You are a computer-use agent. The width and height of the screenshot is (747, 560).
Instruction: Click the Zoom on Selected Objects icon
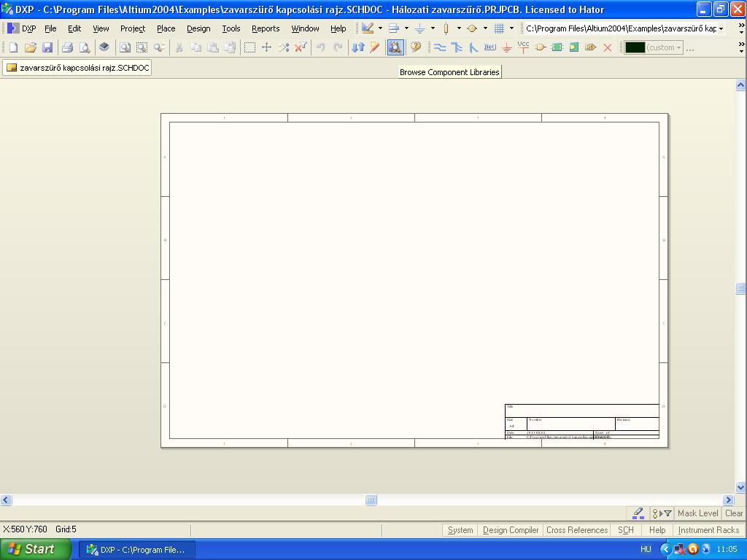coord(159,47)
